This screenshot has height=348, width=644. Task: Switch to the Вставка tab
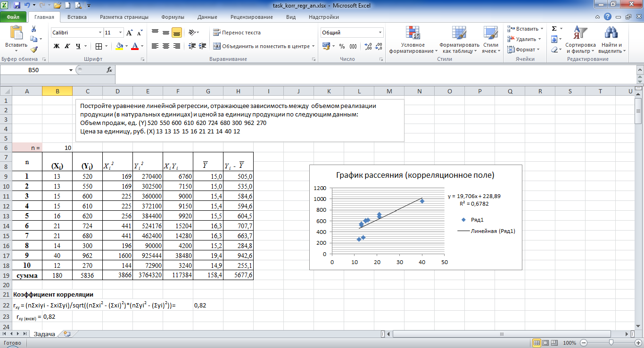(x=77, y=17)
